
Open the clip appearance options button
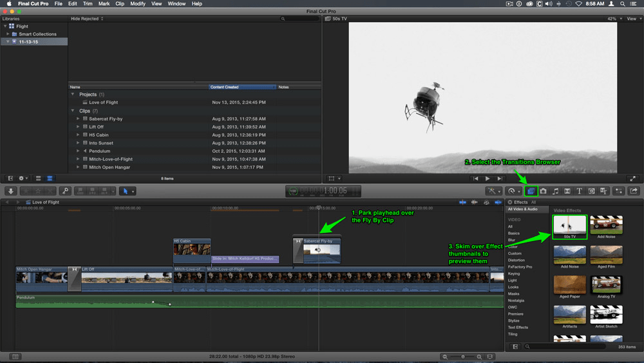(x=490, y=357)
